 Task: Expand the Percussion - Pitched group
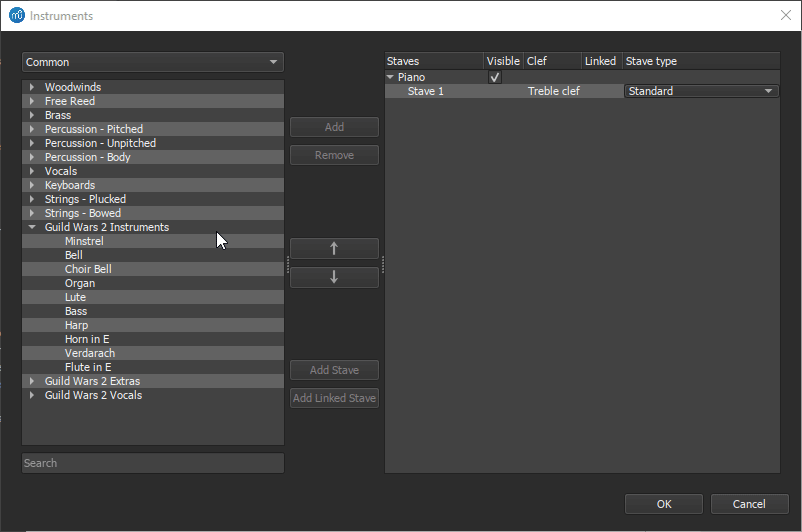pos(32,129)
